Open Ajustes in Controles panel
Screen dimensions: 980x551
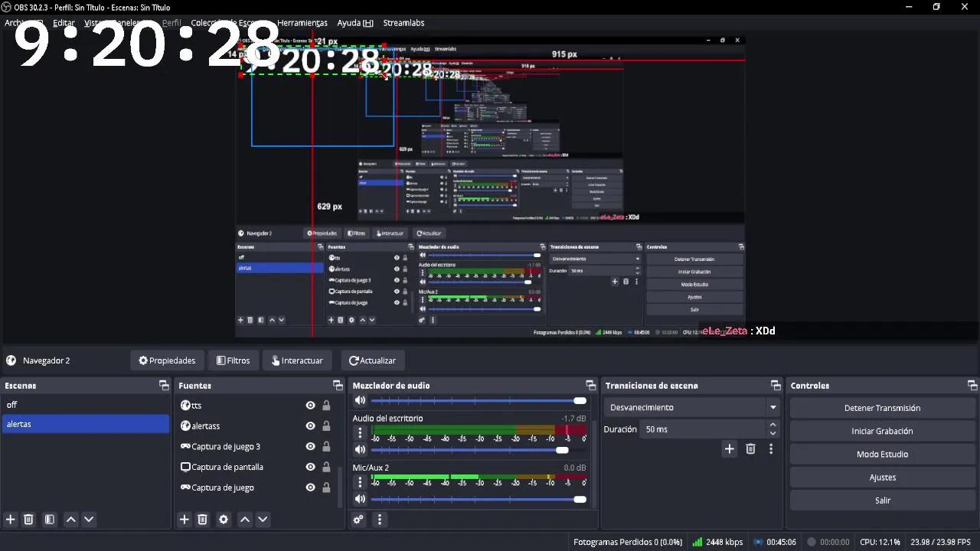click(882, 477)
